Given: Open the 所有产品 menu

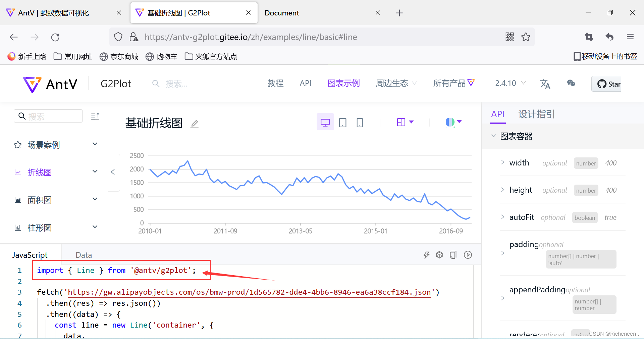Looking at the screenshot, I should click(454, 83).
